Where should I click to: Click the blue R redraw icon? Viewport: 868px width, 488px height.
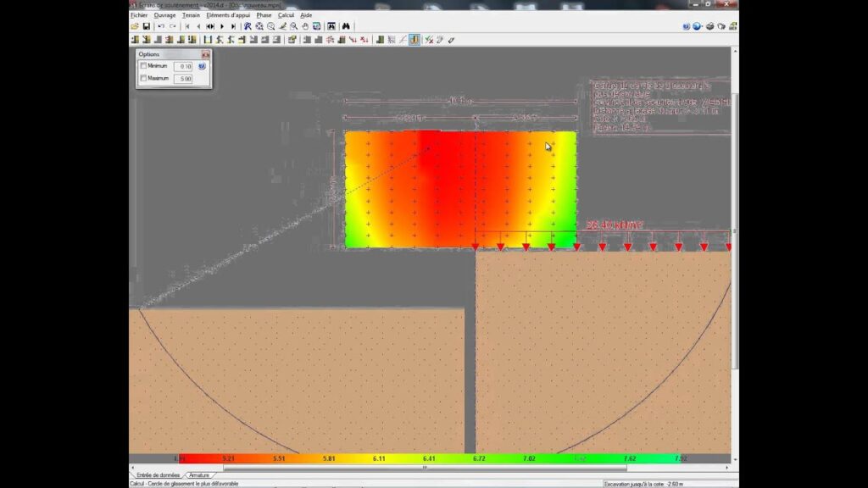click(x=248, y=26)
